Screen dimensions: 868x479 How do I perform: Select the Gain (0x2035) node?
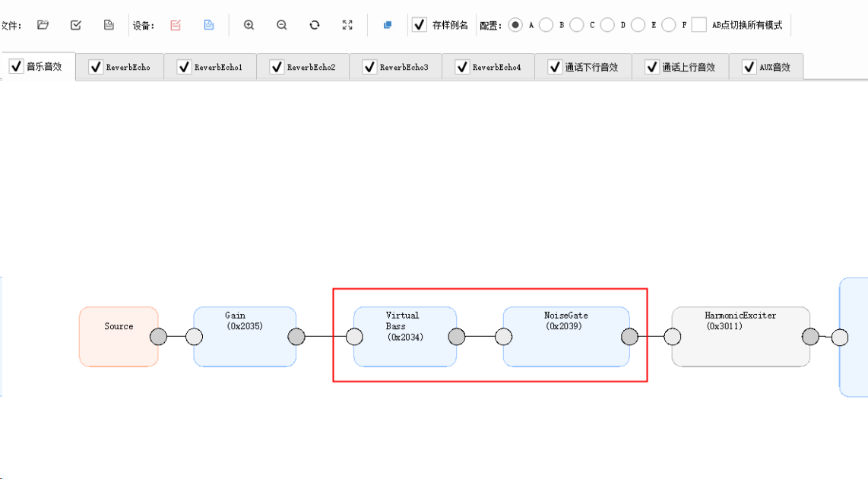point(245,337)
